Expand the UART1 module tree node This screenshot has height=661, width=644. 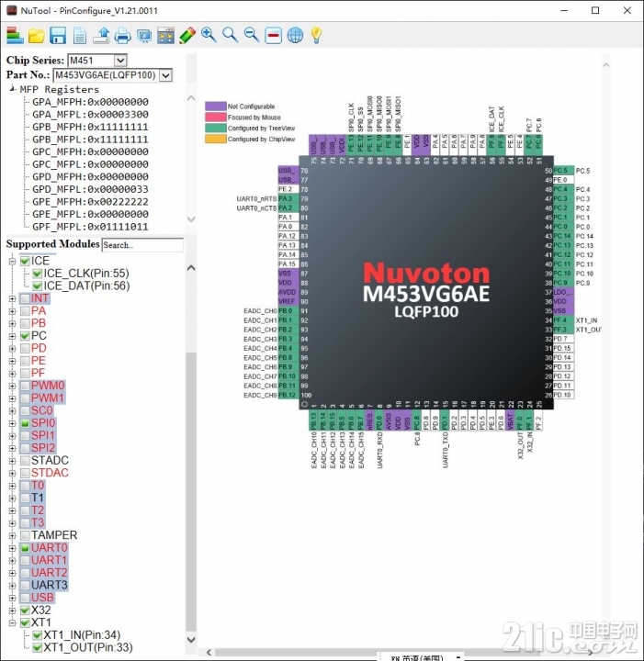(12, 560)
